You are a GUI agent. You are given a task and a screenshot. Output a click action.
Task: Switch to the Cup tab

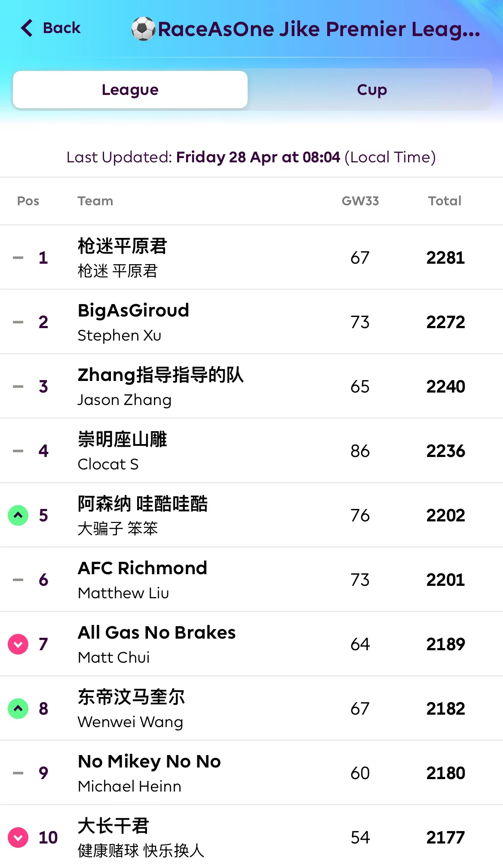coord(372,90)
